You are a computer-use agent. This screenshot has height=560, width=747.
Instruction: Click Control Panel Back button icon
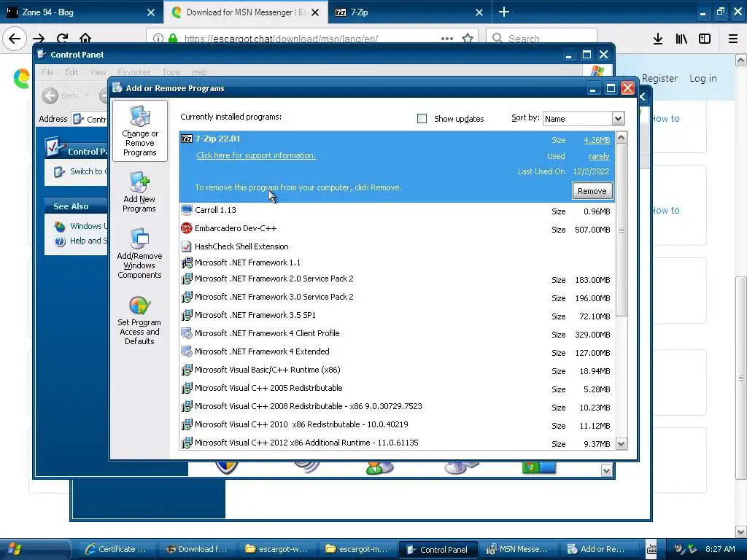(x=50, y=96)
